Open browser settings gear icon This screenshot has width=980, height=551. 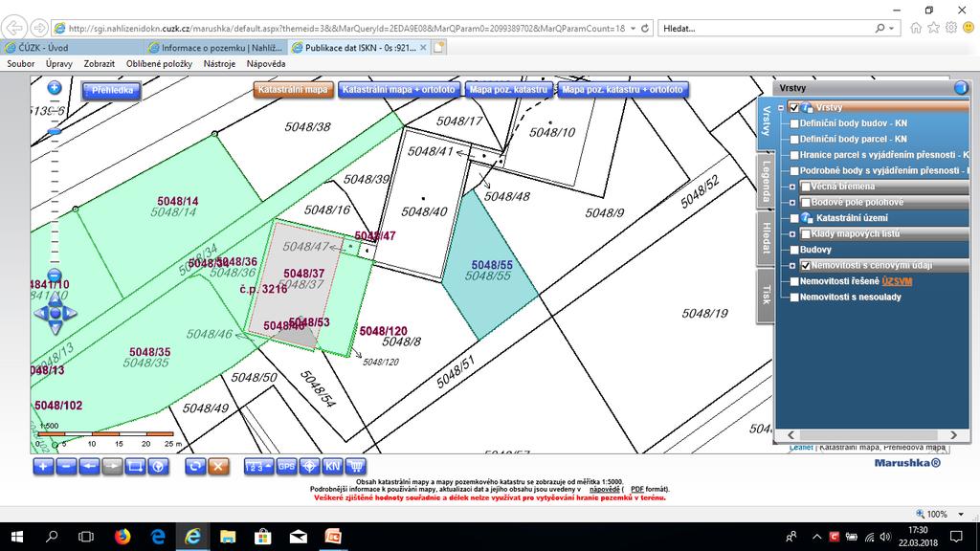pyautogui.click(x=950, y=28)
